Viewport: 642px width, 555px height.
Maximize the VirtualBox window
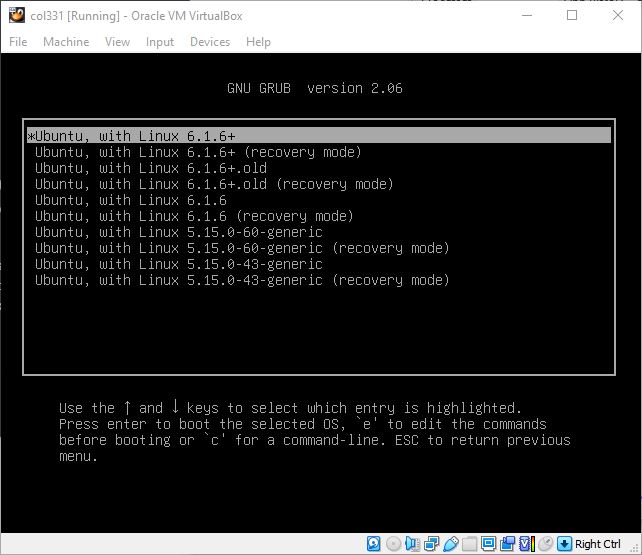[572, 16]
